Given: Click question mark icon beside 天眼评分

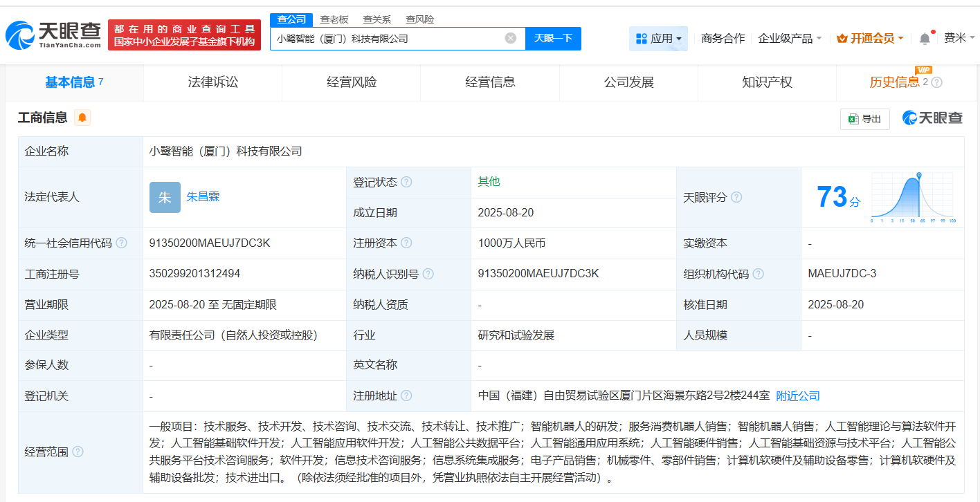Looking at the screenshot, I should (736, 197).
